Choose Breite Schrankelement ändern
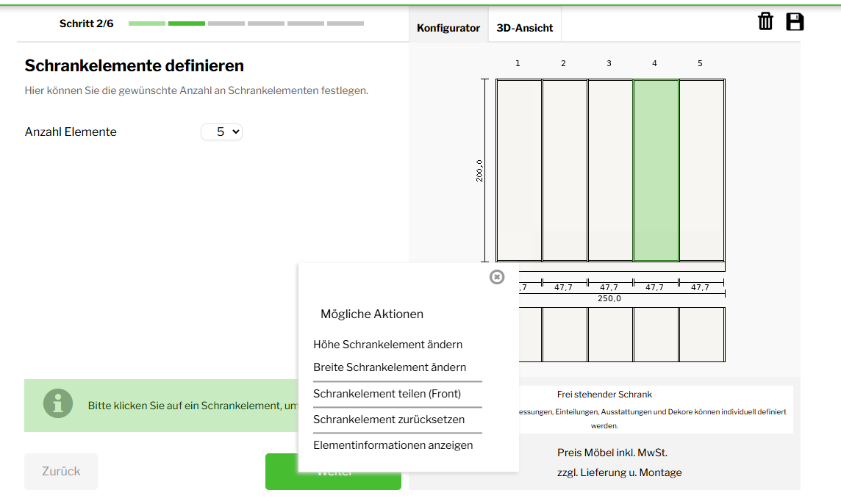This screenshot has height=504, width=841. [390, 367]
